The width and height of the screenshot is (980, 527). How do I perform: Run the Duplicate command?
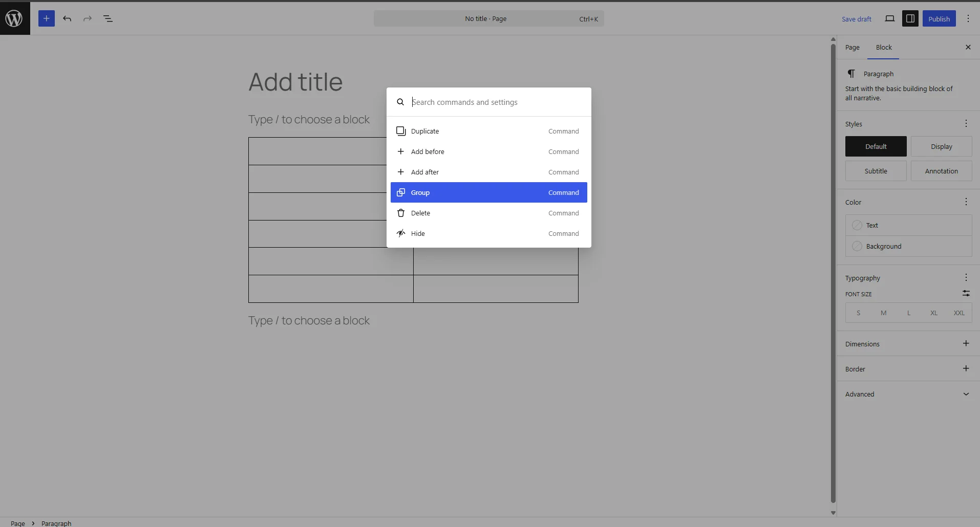tap(489, 131)
